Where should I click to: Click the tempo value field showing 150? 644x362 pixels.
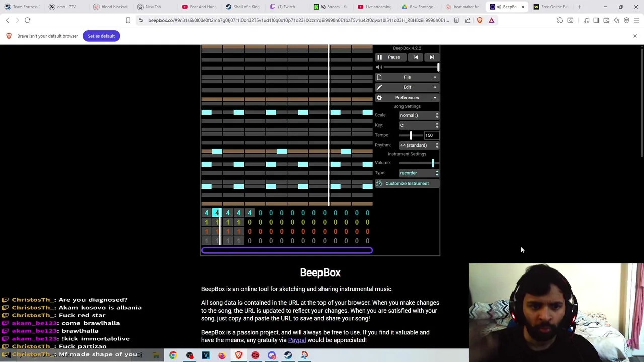point(430,135)
